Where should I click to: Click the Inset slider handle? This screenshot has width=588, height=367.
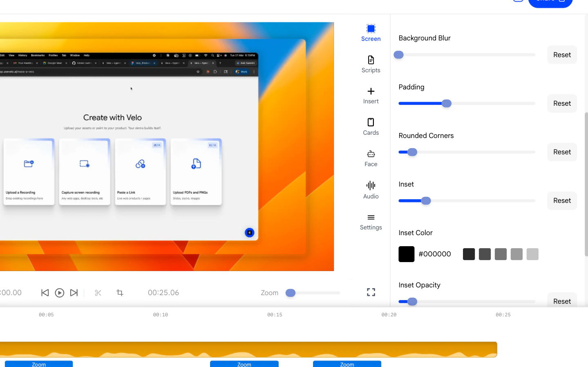[x=426, y=200]
